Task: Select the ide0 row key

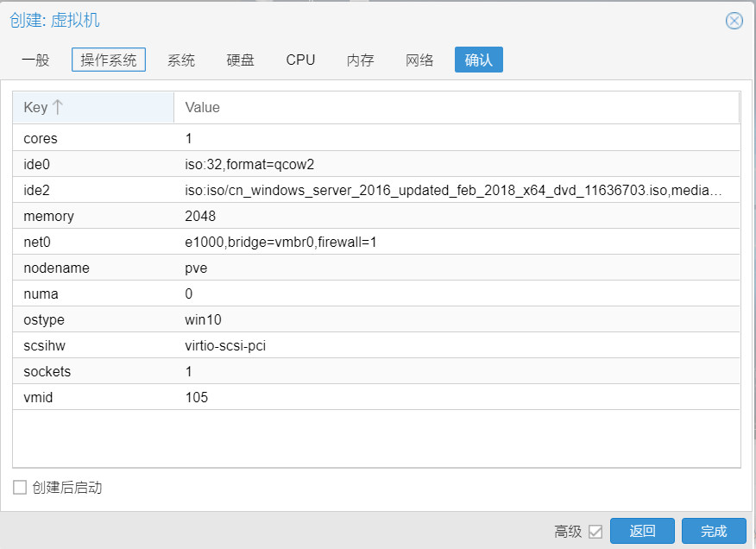Action: pyautogui.click(x=36, y=165)
